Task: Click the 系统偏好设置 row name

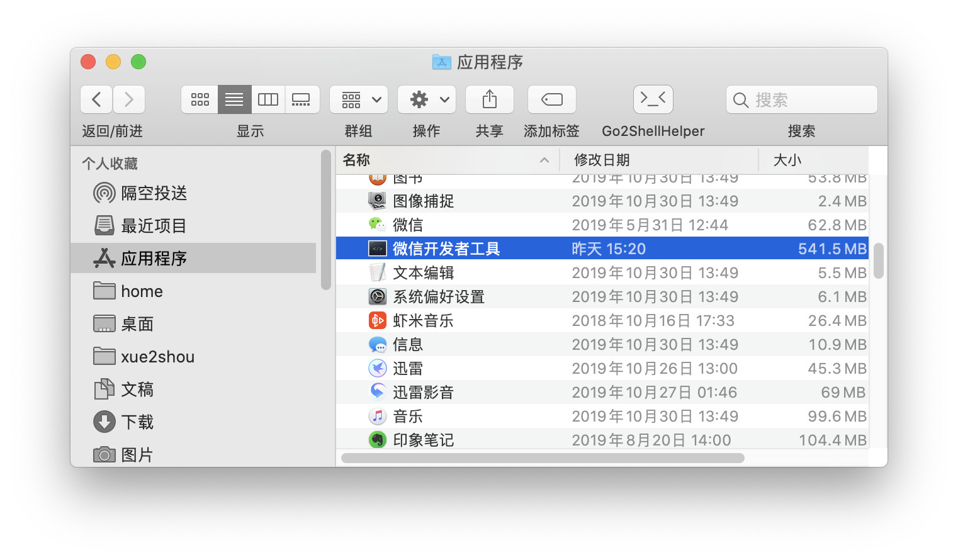Action: [x=439, y=296]
